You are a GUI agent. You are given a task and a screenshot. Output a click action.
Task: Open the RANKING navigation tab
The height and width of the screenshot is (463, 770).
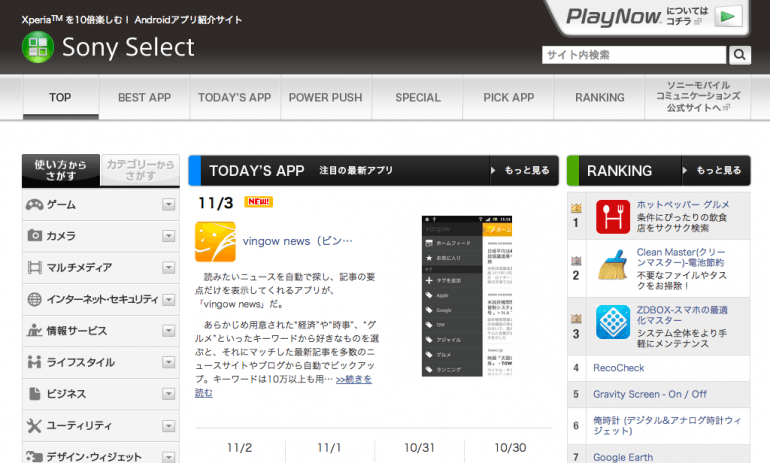[x=600, y=97]
